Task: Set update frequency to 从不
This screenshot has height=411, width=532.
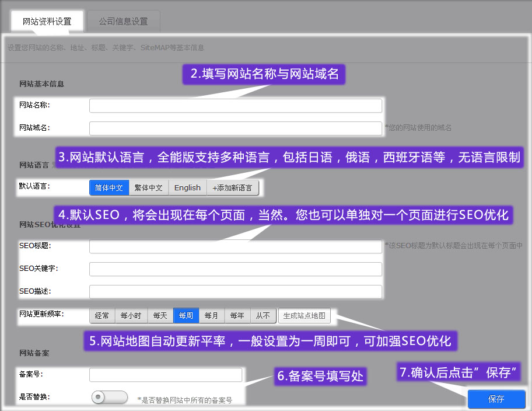Action: click(263, 316)
